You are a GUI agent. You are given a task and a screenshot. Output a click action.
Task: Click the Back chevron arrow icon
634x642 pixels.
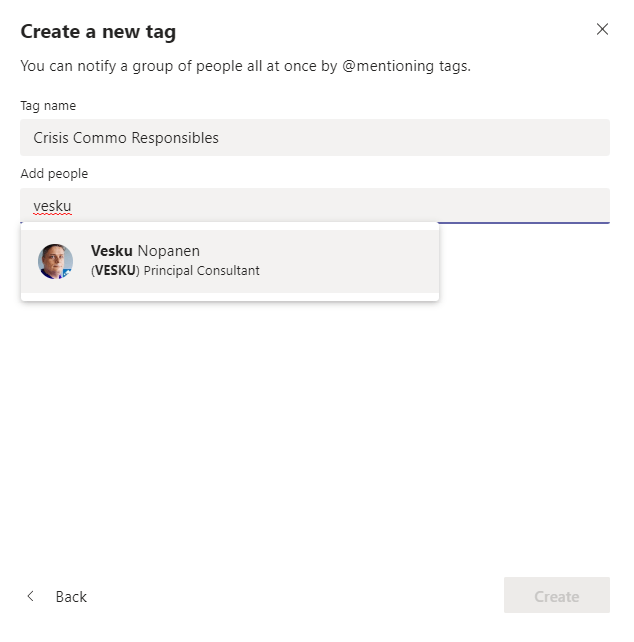(31, 596)
